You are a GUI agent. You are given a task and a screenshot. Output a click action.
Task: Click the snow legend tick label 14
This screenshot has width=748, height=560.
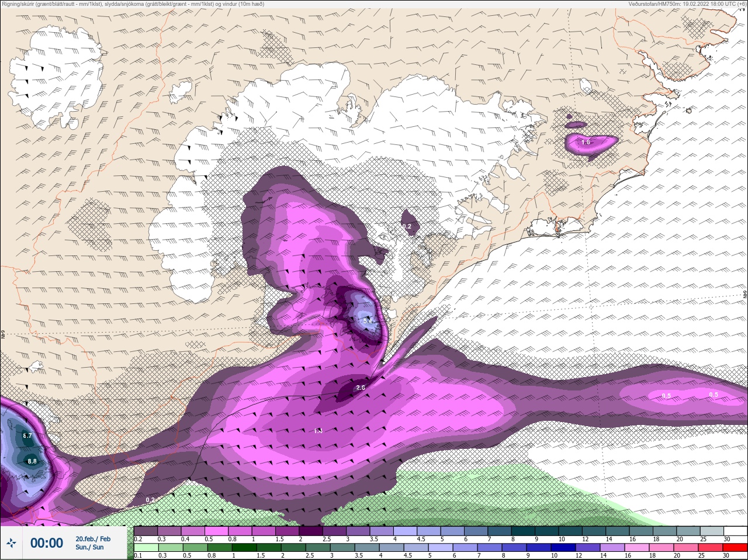(x=609, y=539)
